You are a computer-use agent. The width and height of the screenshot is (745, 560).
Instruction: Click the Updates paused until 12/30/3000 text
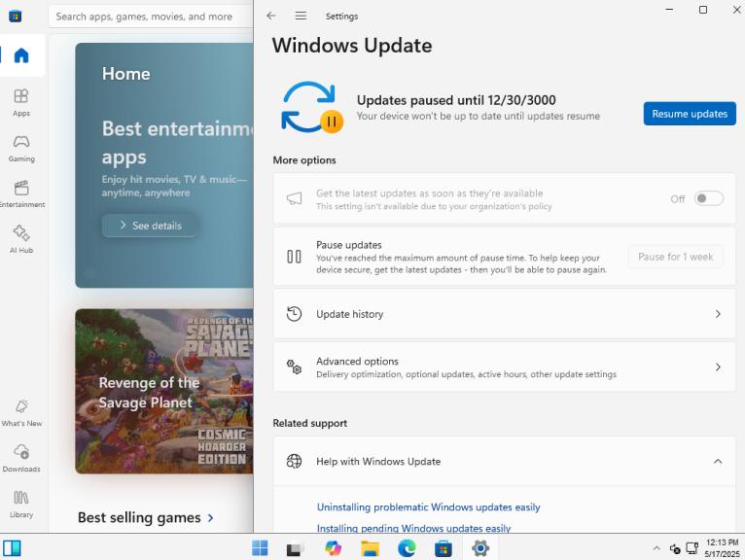click(x=456, y=100)
